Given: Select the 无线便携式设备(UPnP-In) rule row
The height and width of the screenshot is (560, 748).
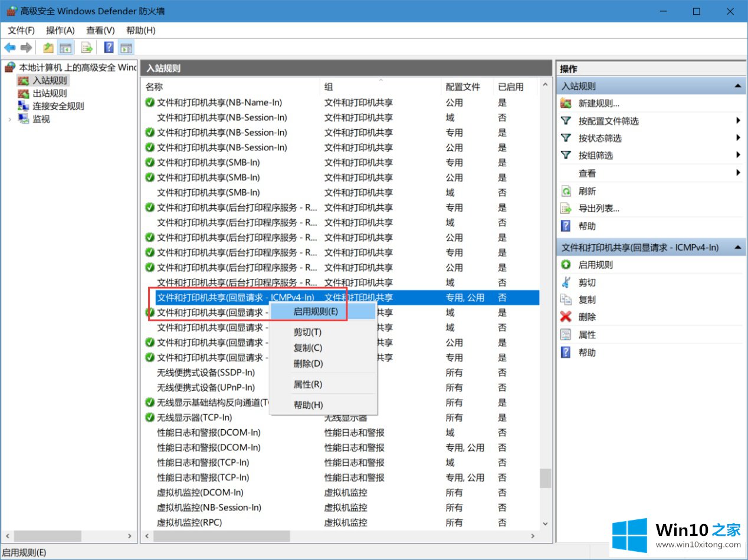Looking at the screenshot, I should pyautogui.click(x=341, y=387).
